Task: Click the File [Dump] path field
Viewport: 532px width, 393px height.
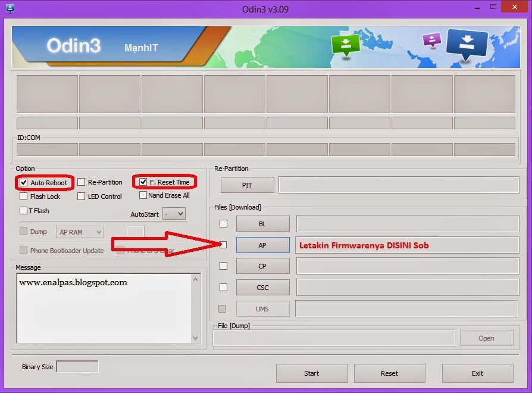Action: pyautogui.click(x=334, y=338)
